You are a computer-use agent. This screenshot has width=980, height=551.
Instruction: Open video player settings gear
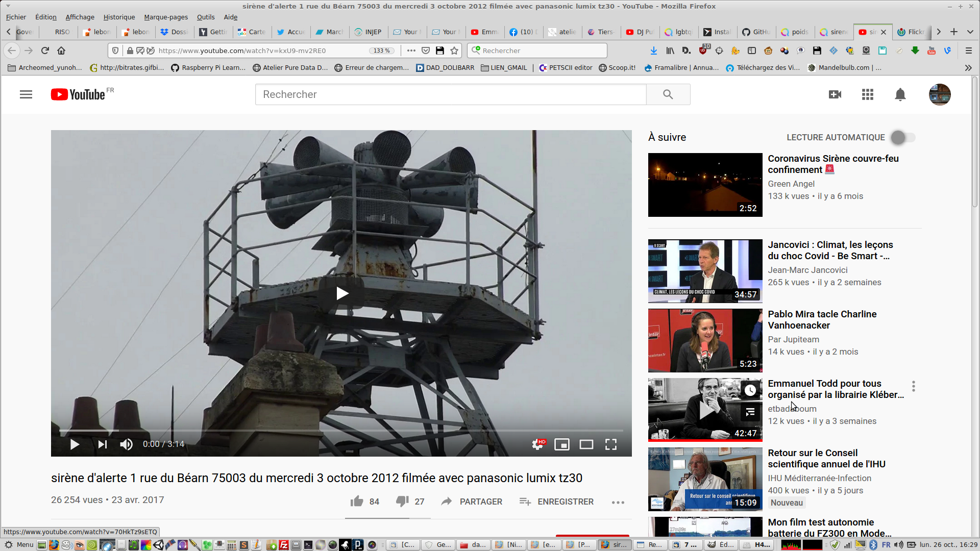537,444
